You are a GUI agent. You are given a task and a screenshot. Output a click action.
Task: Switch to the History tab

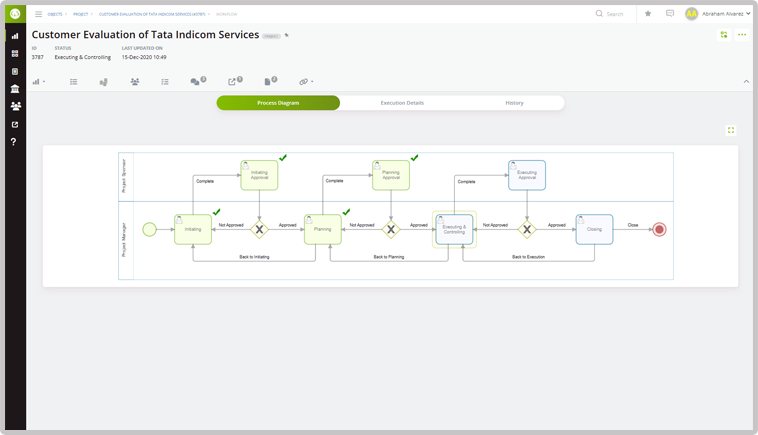pyautogui.click(x=514, y=102)
